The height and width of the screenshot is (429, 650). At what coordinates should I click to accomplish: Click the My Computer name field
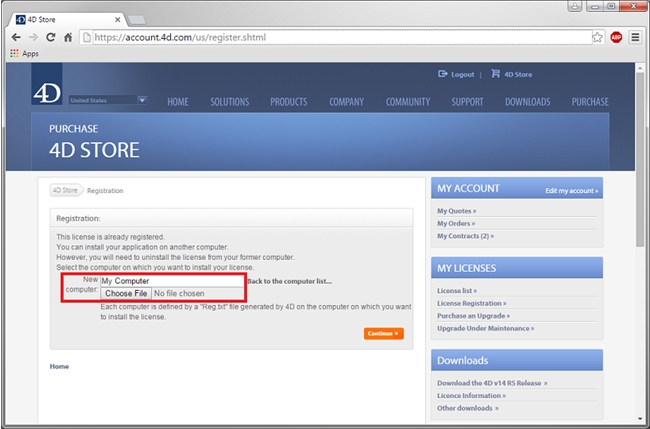coord(172,281)
